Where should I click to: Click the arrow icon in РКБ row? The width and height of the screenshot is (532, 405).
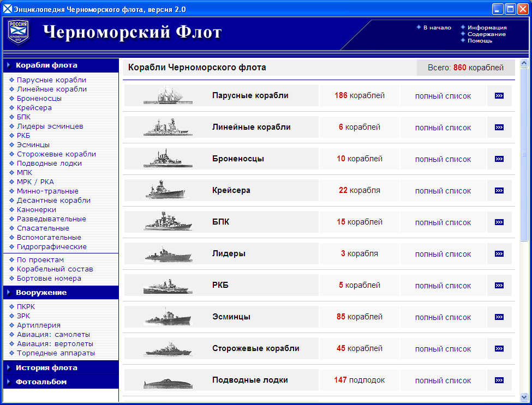tap(499, 286)
